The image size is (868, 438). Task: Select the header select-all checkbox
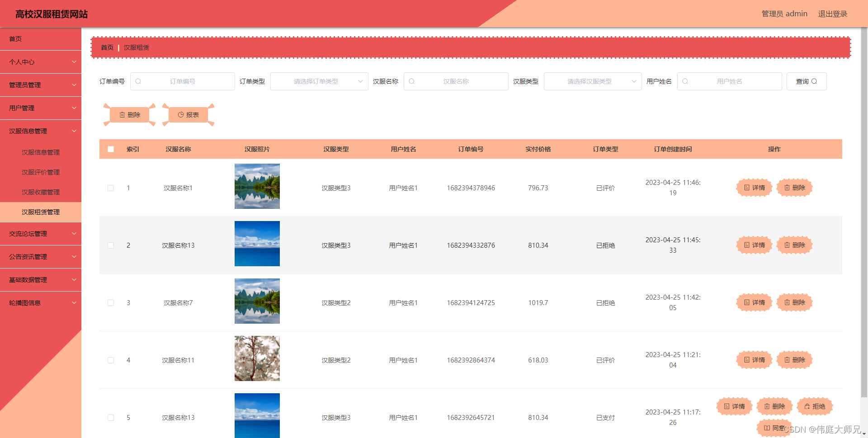click(x=111, y=149)
